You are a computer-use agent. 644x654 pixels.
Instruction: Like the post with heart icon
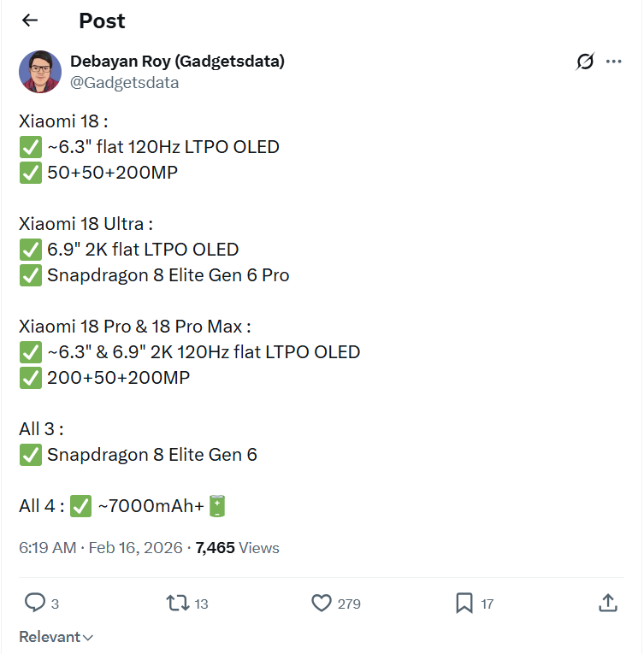click(321, 604)
